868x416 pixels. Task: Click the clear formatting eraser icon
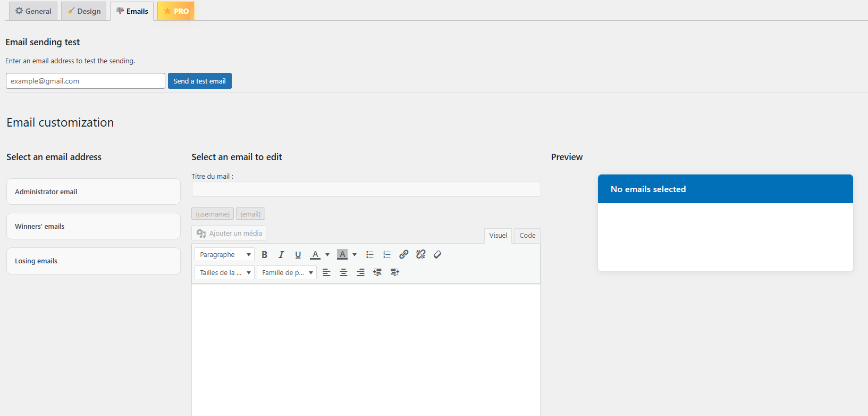(x=437, y=255)
